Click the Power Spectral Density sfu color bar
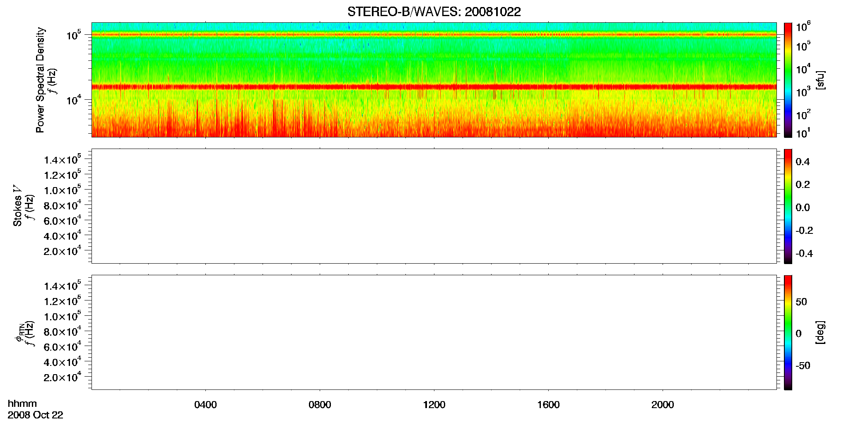 (x=788, y=80)
